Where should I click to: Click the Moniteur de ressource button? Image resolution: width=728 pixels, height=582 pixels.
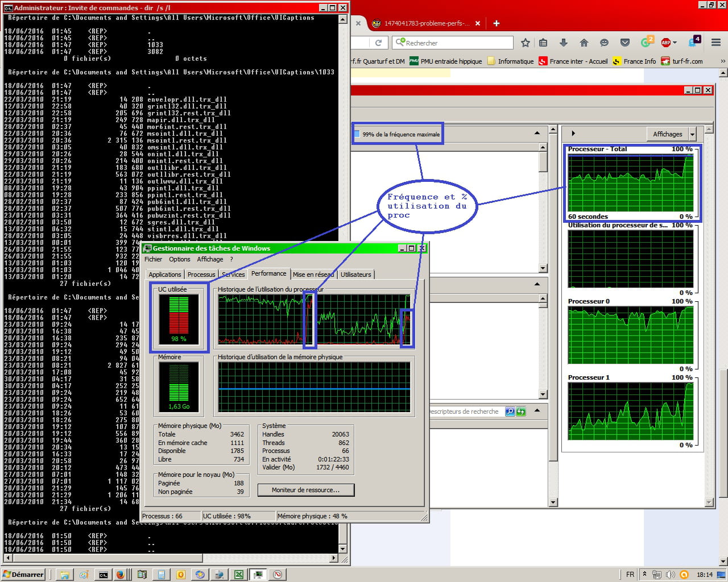[306, 490]
